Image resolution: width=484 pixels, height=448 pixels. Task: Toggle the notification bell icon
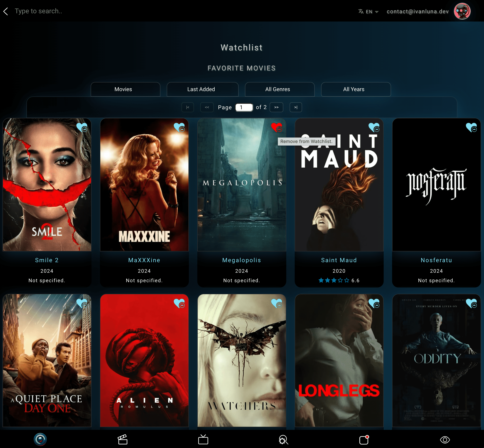point(364,439)
